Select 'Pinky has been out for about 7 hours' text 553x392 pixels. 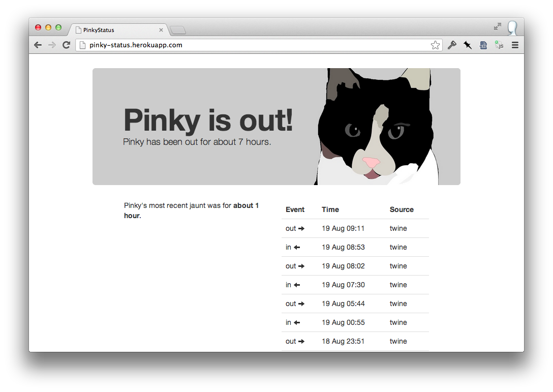click(197, 142)
